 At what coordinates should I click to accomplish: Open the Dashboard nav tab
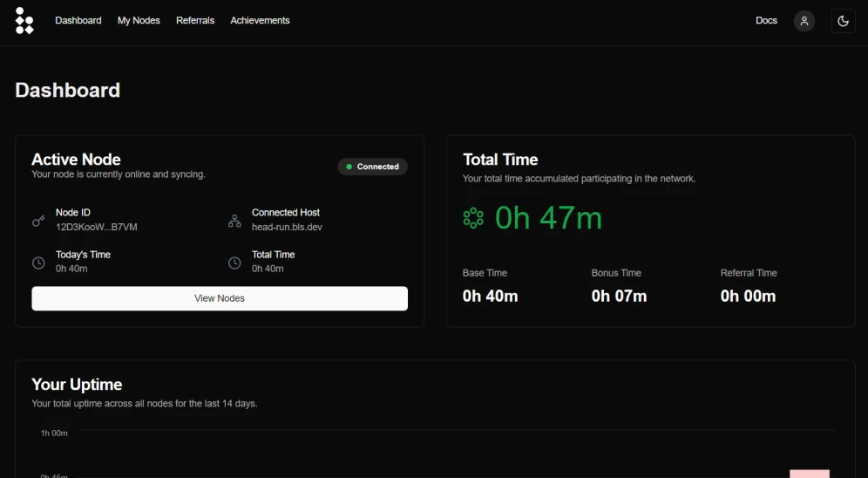(78, 20)
